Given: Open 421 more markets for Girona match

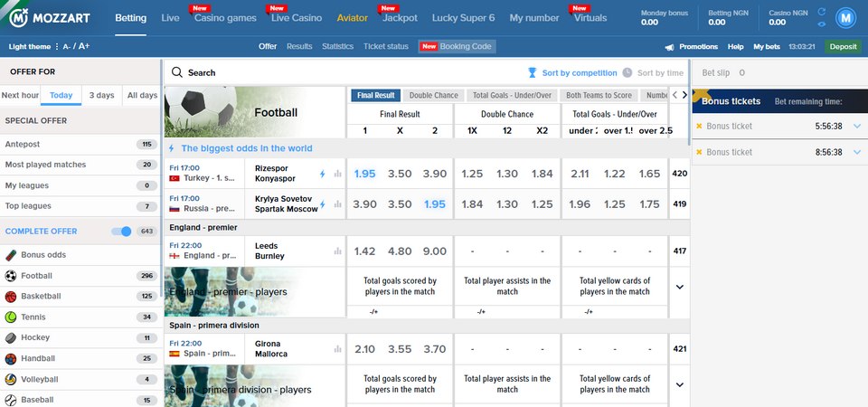Looking at the screenshot, I should tap(680, 349).
